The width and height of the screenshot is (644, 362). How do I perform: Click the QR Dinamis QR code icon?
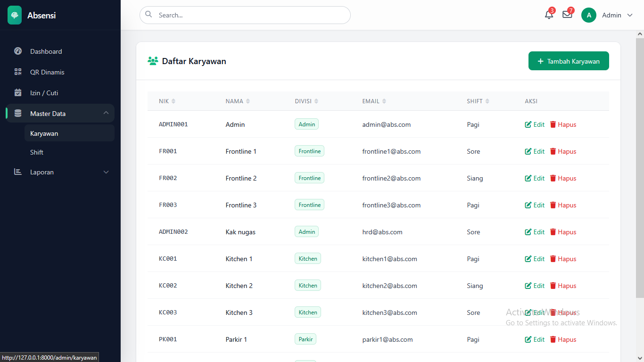[18, 72]
